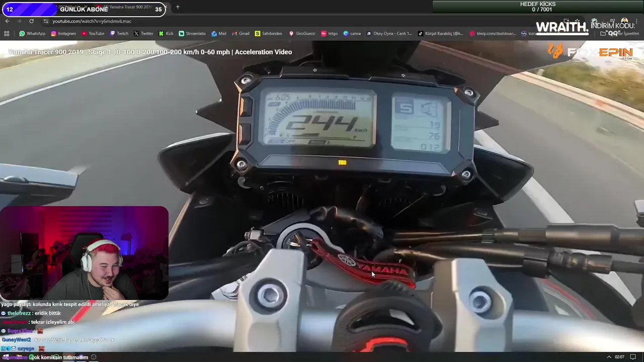Open the canva bookmark

pyautogui.click(x=352, y=34)
